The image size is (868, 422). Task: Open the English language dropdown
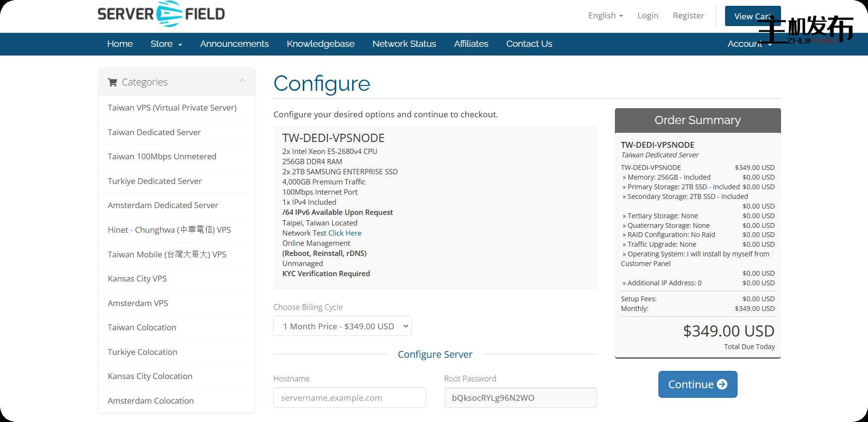coord(605,15)
